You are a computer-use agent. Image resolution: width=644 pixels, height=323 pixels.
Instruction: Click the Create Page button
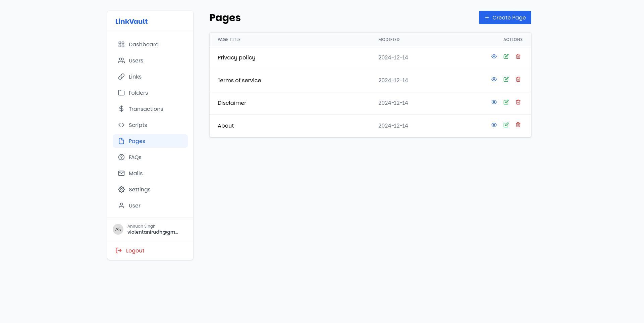(505, 17)
